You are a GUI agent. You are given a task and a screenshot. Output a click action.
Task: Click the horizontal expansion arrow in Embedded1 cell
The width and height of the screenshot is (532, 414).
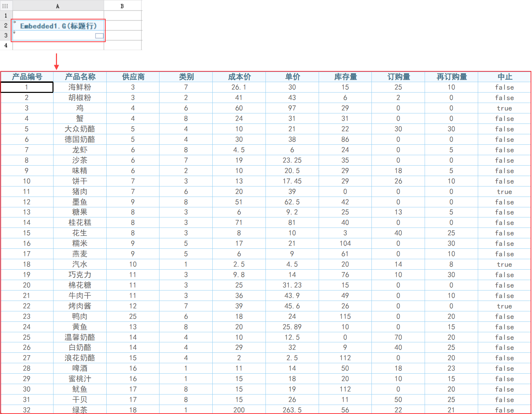pos(15,21)
